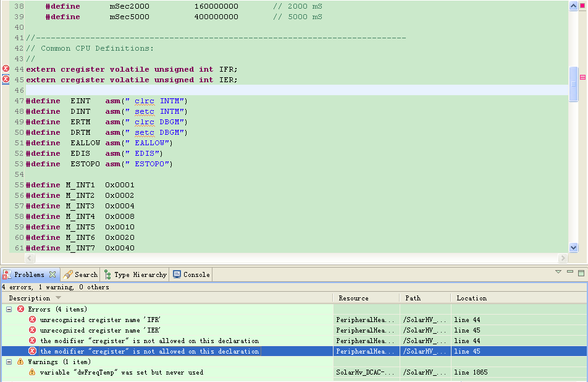This screenshot has height=382, width=588.
Task: Click the error icon in Errors group
Action: point(20,309)
